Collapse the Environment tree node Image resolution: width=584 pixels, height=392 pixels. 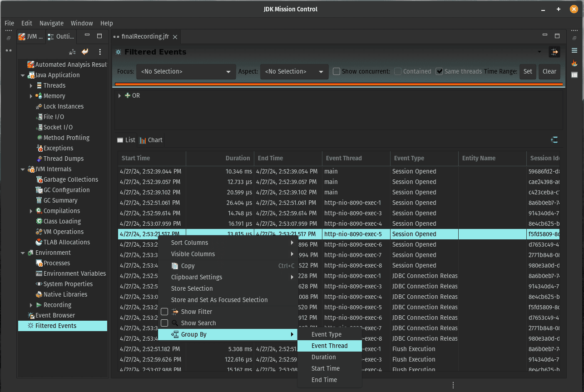(23, 253)
